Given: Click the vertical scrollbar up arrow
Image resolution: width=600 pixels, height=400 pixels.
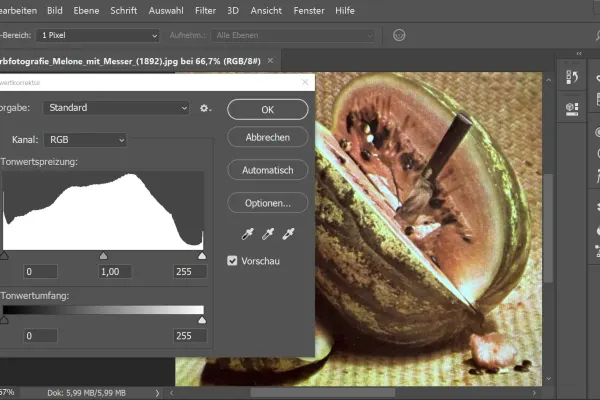Looking at the screenshot, I should pos(549,80).
